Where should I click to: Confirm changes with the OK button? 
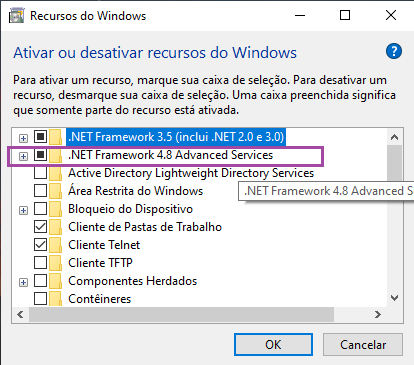click(x=273, y=344)
